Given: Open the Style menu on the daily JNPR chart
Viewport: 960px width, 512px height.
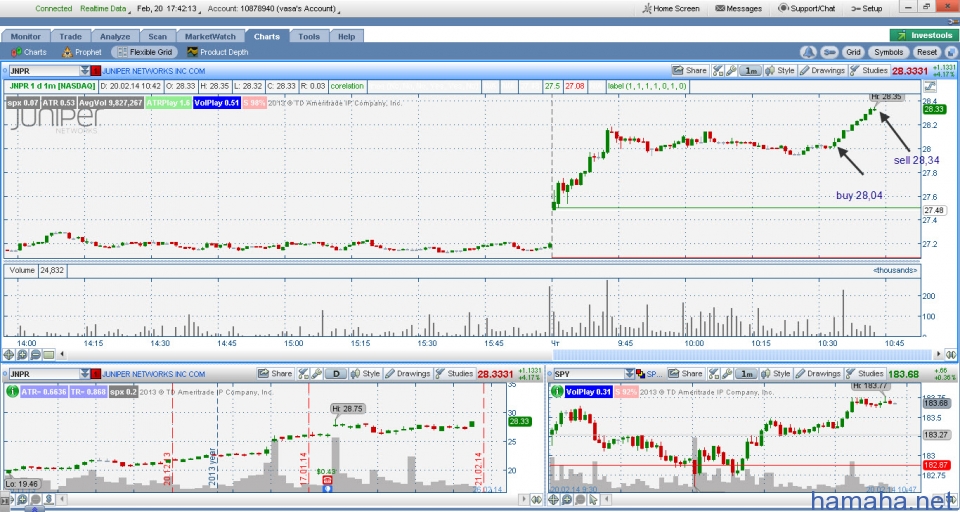Looking at the screenshot, I should [366, 374].
